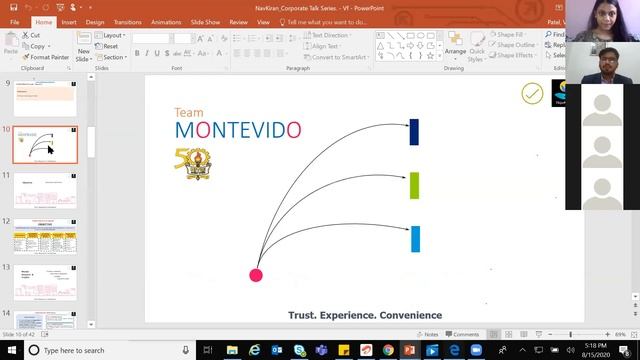Decrease font size with smaller A
The height and width of the screenshot is (360, 640).
tap(210, 39)
